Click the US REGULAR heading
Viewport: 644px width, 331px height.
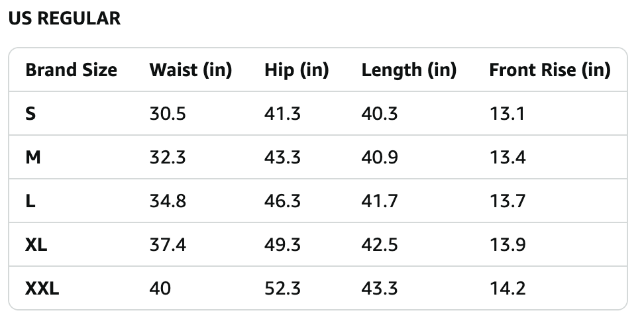(x=64, y=19)
